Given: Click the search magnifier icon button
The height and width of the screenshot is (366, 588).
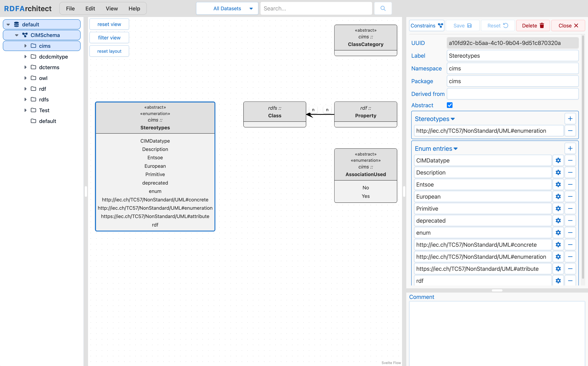Looking at the screenshot, I should (x=383, y=8).
